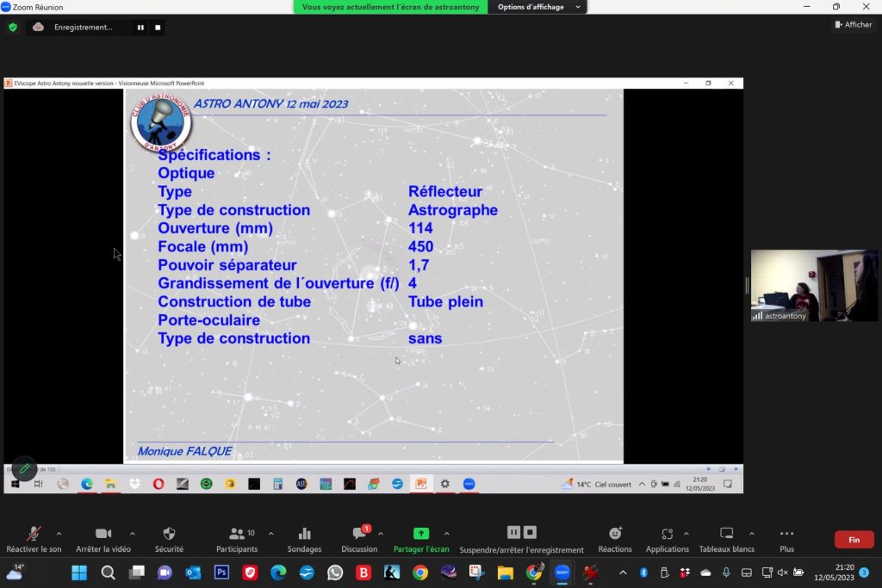The image size is (882, 588).
Task: Open Outlook from the local taskbar
Action: pyautogui.click(x=193, y=573)
